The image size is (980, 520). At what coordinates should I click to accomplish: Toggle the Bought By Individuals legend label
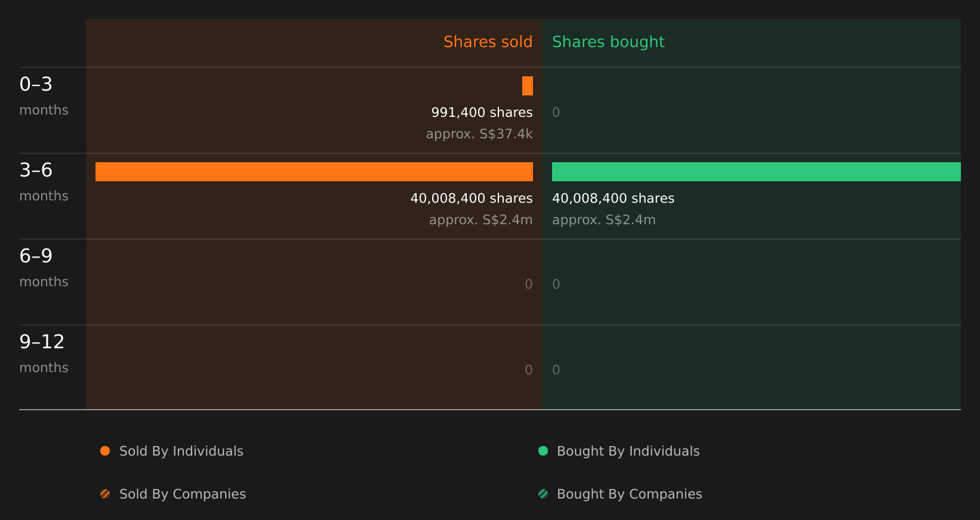pyautogui.click(x=628, y=451)
